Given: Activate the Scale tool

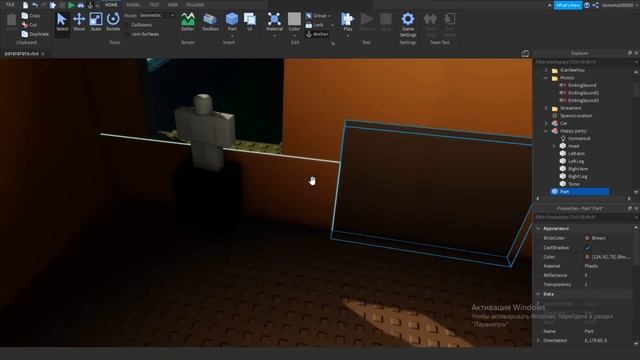Looking at the screenshot, I should point(96,22).
